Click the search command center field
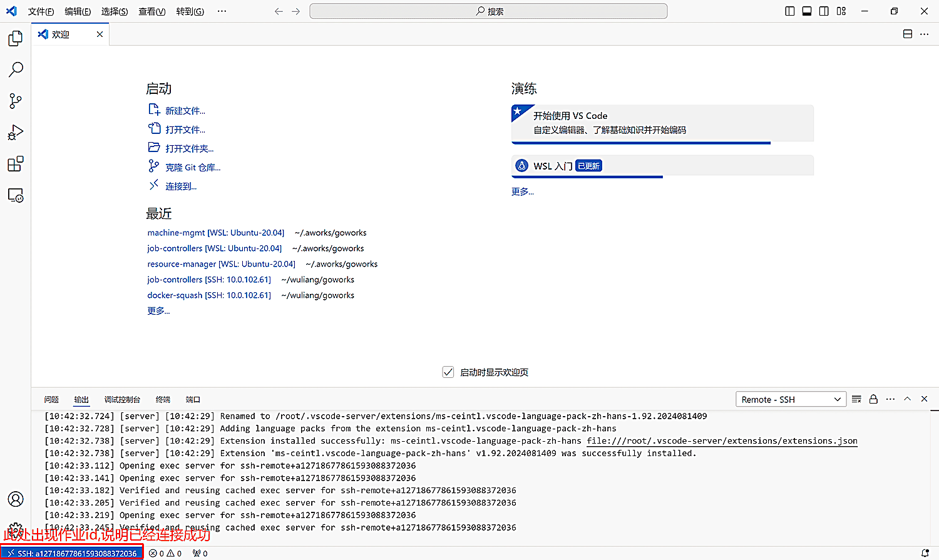Viewport: 939px width, 560px height. (488, 11)
